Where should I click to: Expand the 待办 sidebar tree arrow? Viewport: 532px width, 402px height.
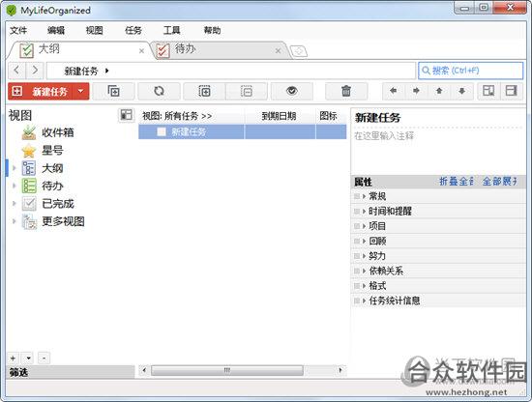tap(15, 186)
